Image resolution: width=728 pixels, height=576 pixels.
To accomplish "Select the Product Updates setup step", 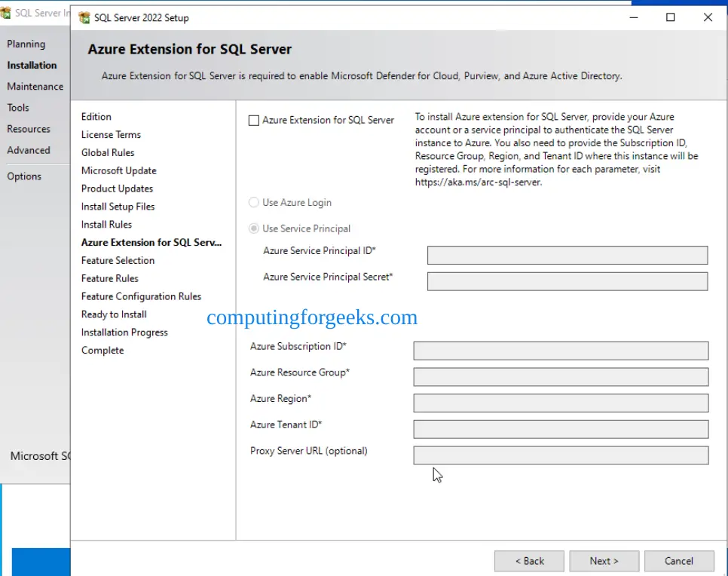I will coord(117,188).
